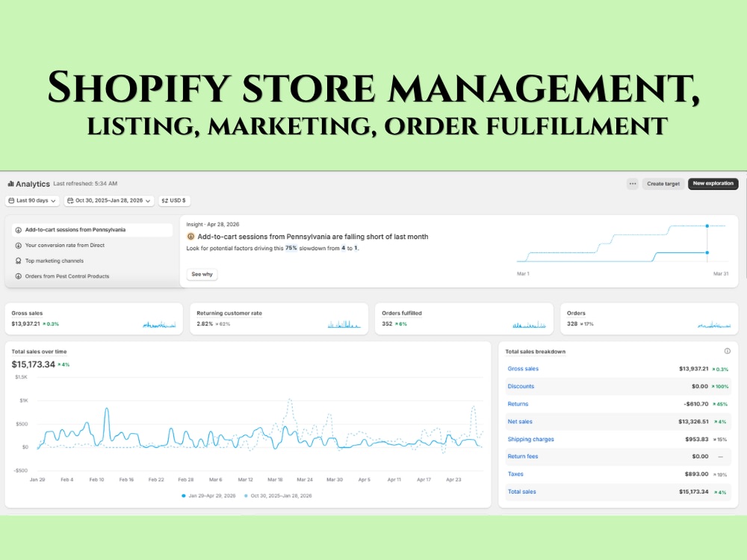Click the See why button
This screenshot has height=560, width=747.
coord(202,274)
